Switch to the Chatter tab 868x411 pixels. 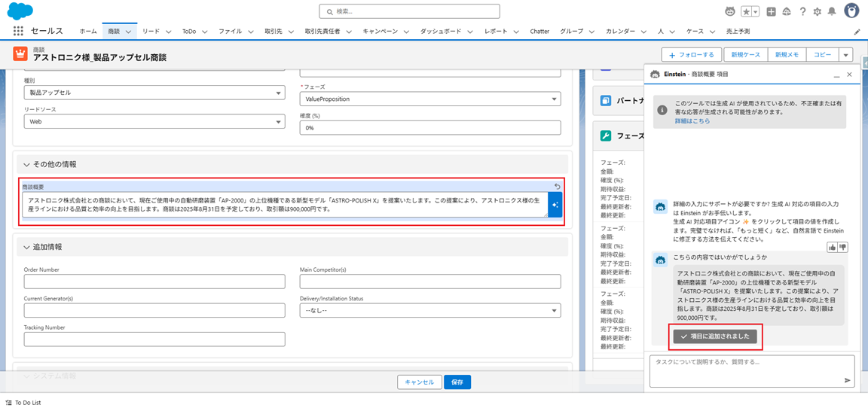pyautogui.click(x=539, y=32)
